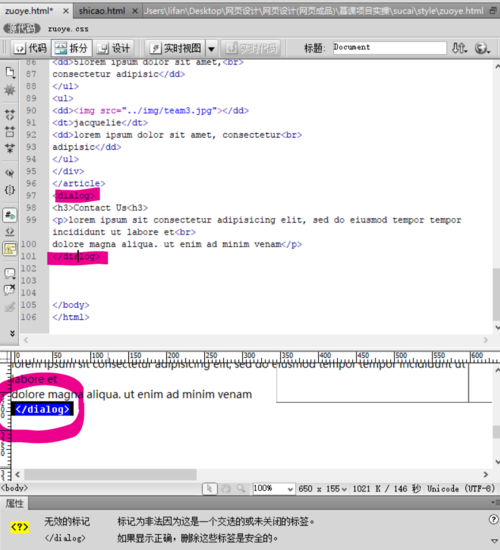Open the zuoye.html document tab

click(x=29, y=11)
